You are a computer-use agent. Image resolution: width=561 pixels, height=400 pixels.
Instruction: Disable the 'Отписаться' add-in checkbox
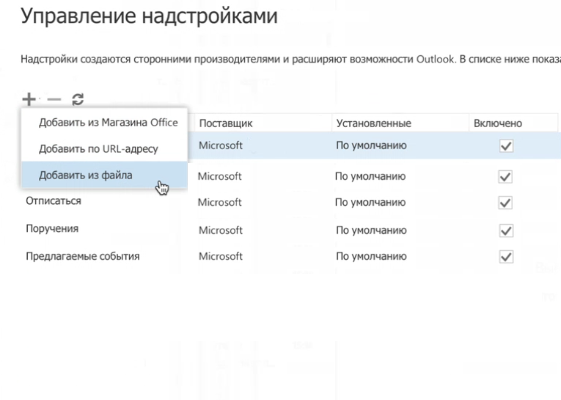pyautogui.click(x=505, y=203)
